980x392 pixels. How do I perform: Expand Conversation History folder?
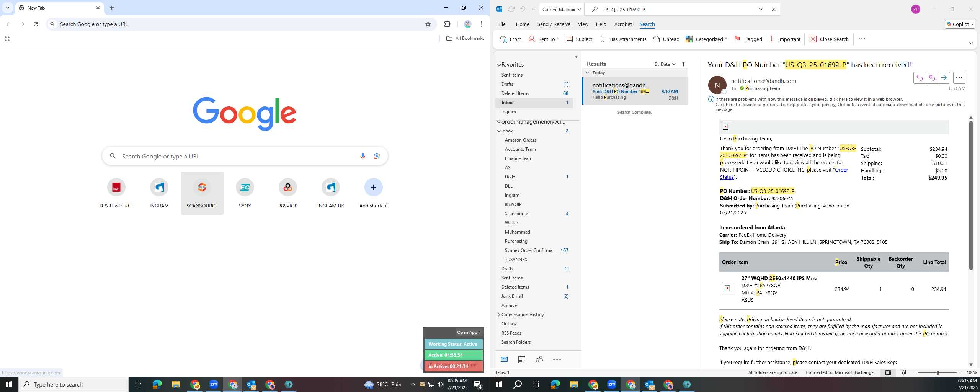499,315
